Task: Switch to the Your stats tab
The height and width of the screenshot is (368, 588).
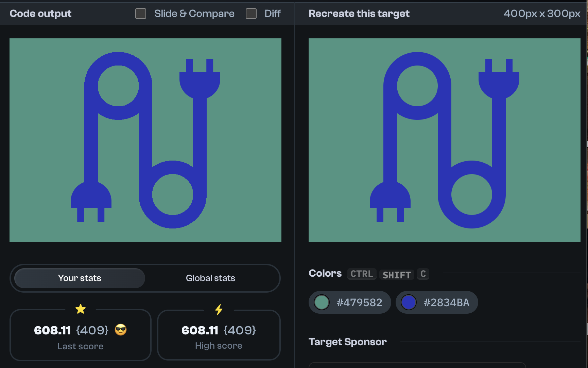Action: 80,278
